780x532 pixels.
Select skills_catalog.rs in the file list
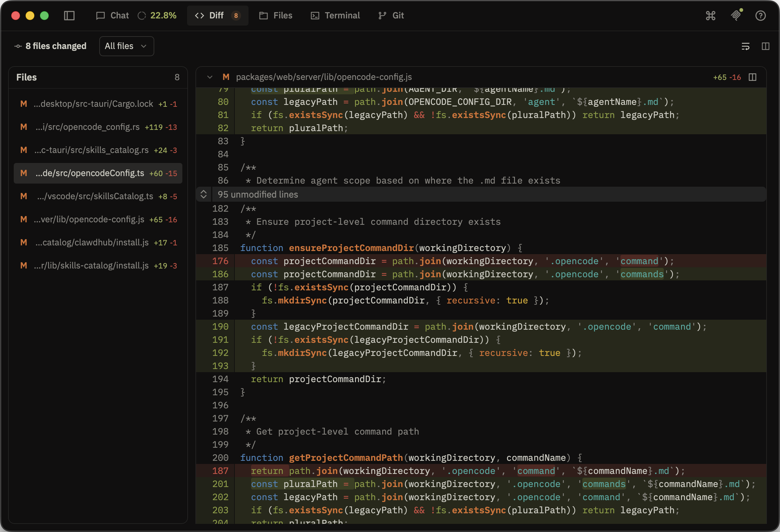click(98, 150)
